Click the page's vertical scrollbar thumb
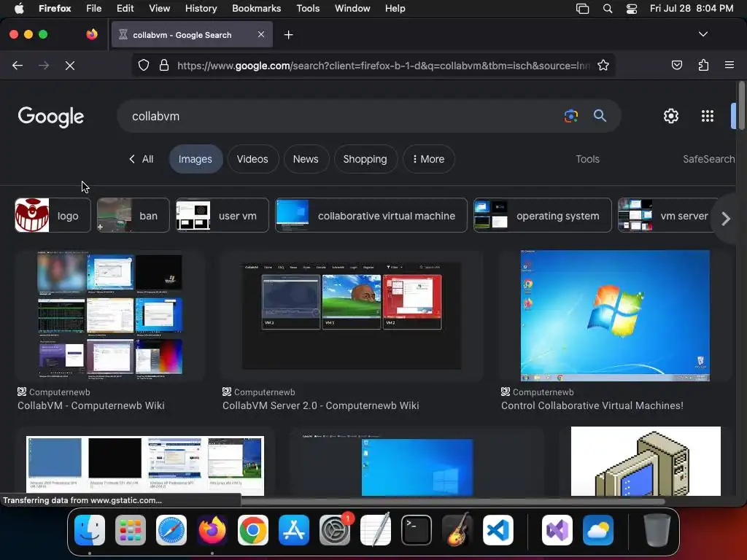Viewport: 747px width, 560px height. [x=741, y=106]
